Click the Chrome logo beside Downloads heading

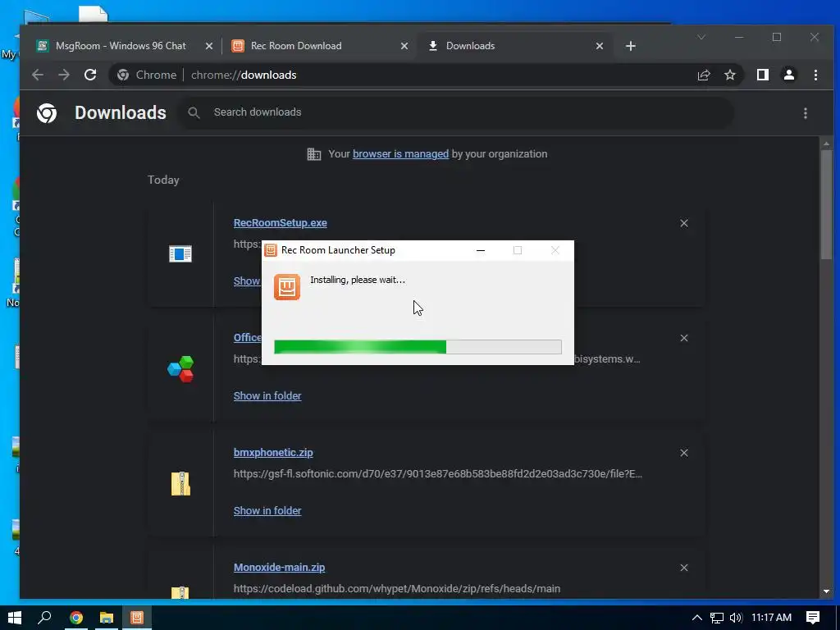tap(47, 113)
